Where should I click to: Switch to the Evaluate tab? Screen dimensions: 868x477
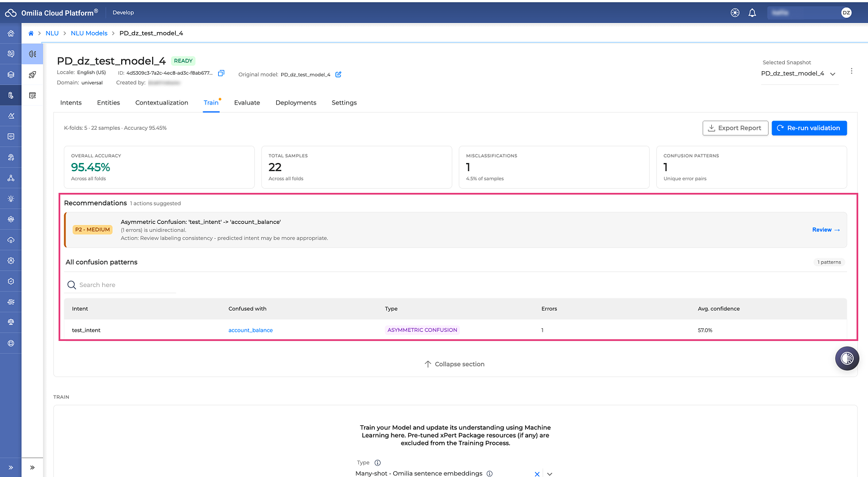247,103
